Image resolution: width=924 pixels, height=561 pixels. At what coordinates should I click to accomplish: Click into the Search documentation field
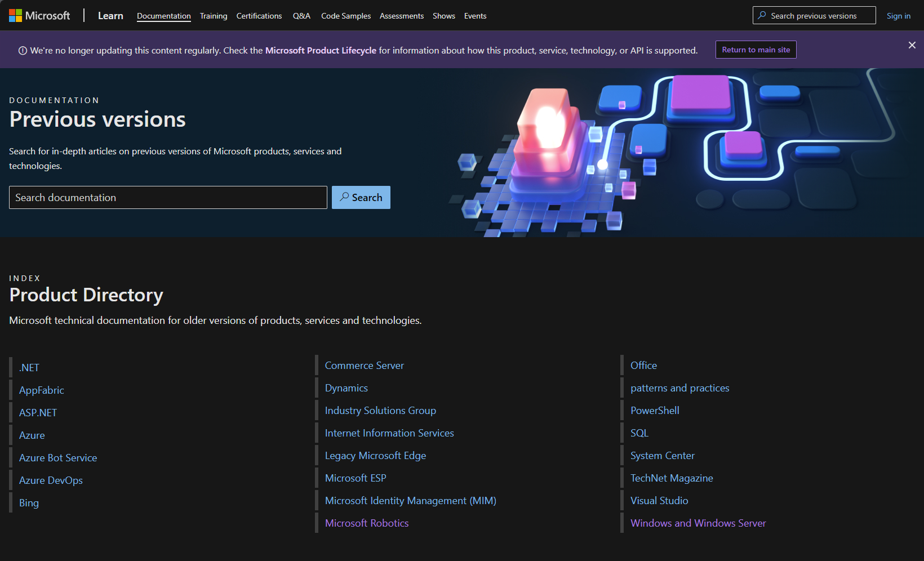[x=168, y=198]
